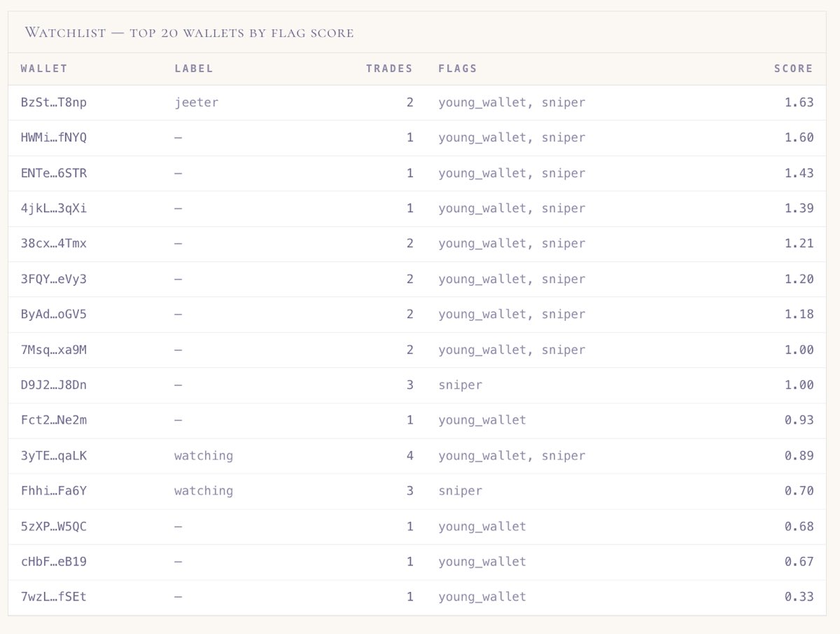The image size is (840, 634).
Task: Click watching label for 3yTE…qaLK
Action: pos(204,455)
